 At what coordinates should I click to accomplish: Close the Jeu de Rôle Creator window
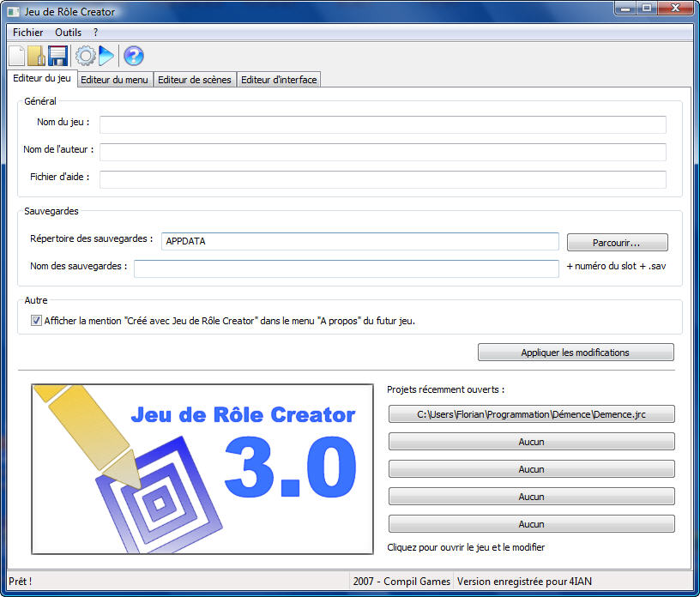click(x=675, y=9)
